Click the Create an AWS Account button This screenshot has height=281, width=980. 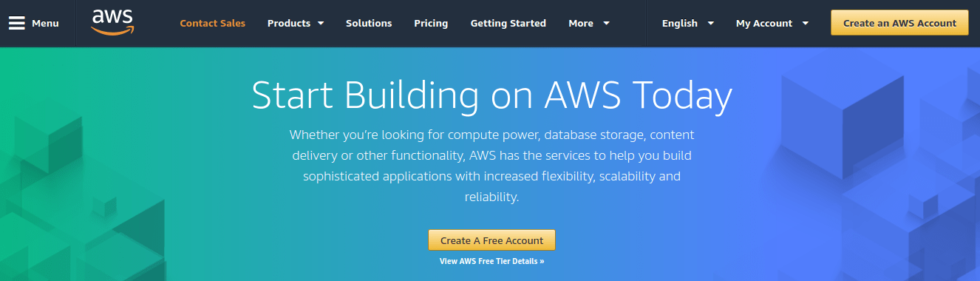899,23
